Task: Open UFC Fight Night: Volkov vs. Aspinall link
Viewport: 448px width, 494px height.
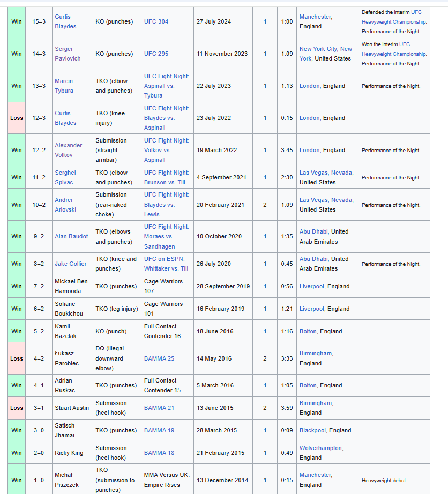Action: (x=166, y=150)
